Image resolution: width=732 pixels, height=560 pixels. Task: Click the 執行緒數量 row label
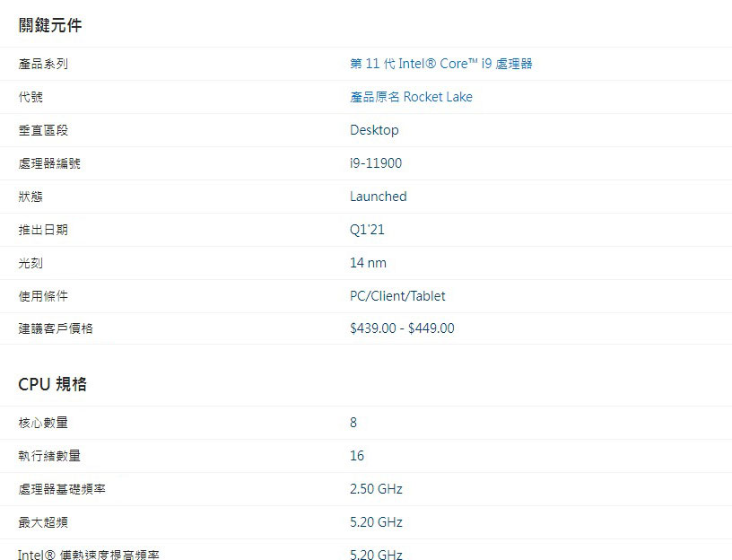(49, 455)
